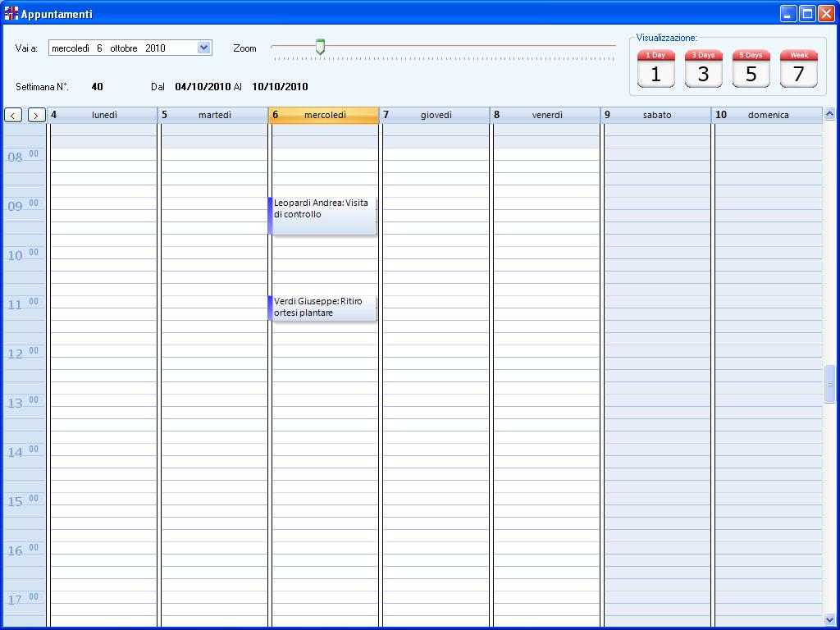This screenshot has height=630, width=840.
Task: Go to previous week arrow button
Action: click(x=13, y=116)
